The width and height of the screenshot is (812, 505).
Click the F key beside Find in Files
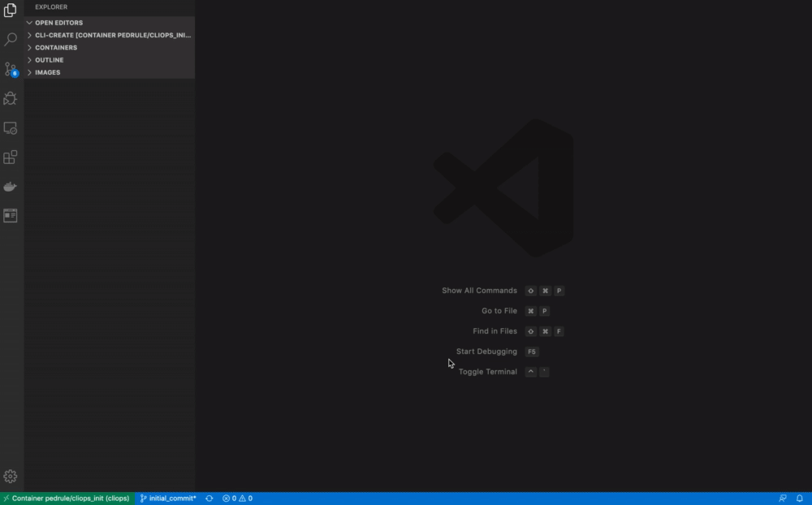coord(559,331)
